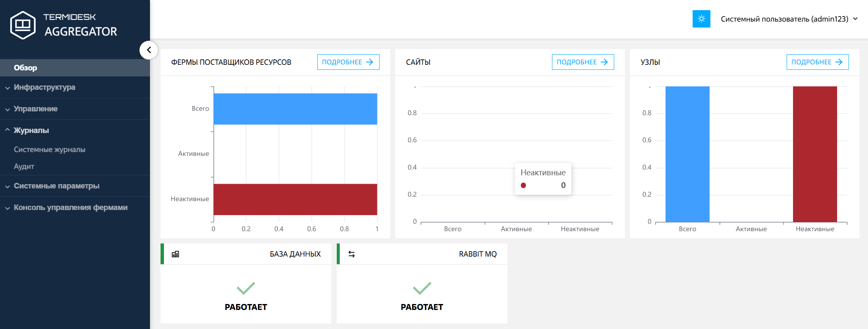Open Системные журналы in the sidebar

point(50,149)
